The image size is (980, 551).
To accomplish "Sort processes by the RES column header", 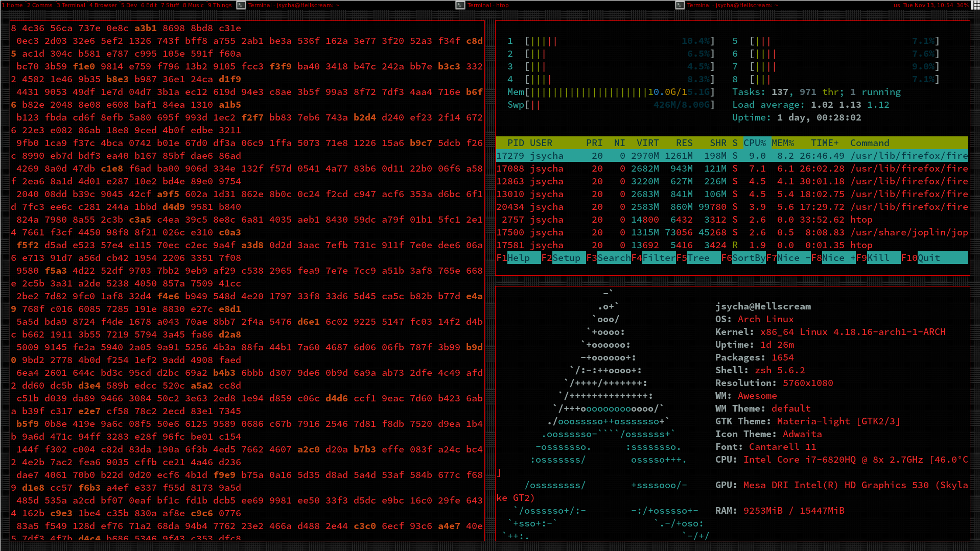I will pyautogui.click(x=684, y=143).
